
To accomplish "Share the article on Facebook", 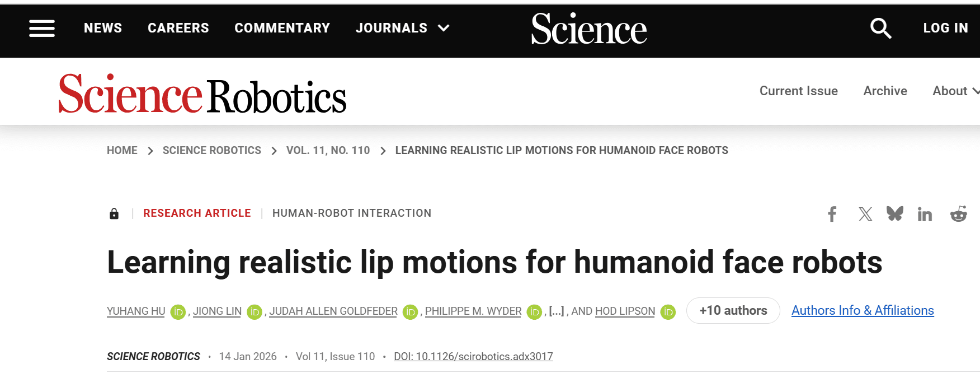I will coord(832,214).
